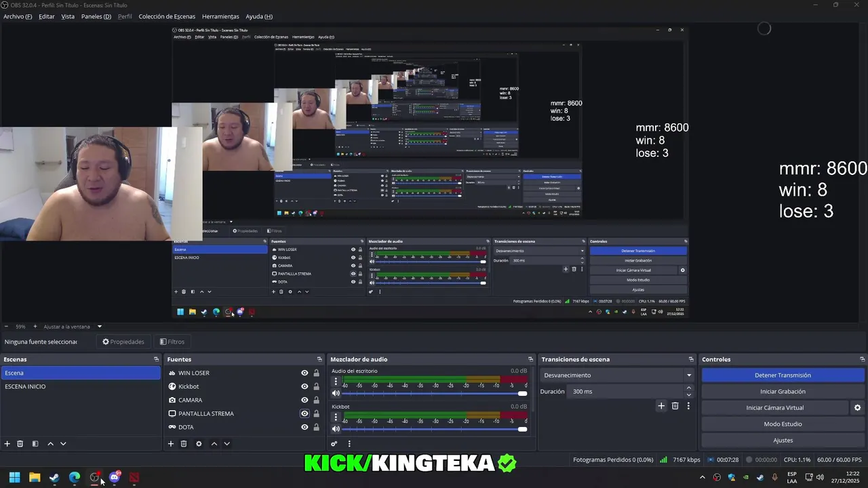
Task: Open the Editar menu
Action: tap(47, 16)
